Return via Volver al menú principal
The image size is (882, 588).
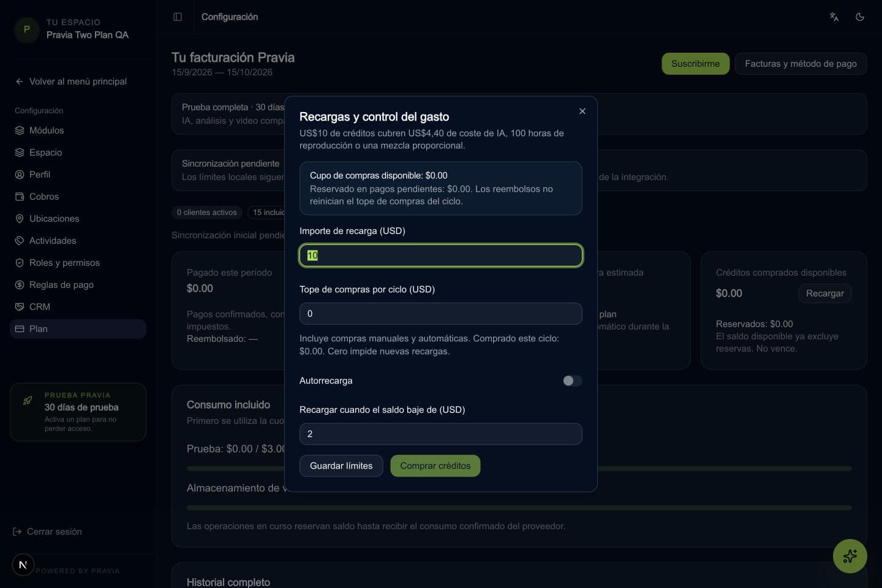coord(78,81)
